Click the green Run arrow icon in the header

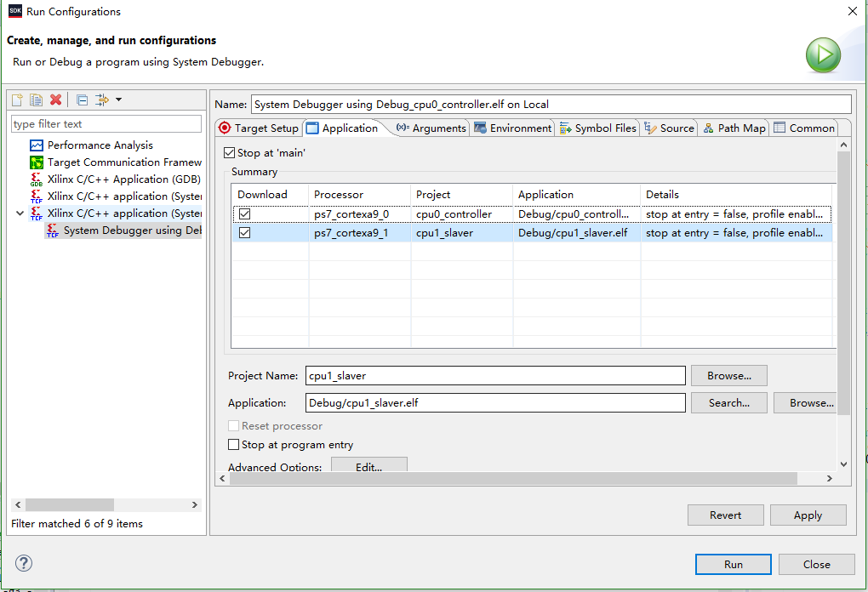(823, 54)
